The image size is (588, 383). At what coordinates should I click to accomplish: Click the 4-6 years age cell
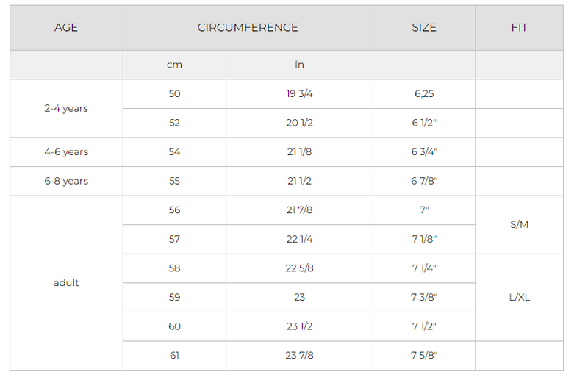[66, 152]
